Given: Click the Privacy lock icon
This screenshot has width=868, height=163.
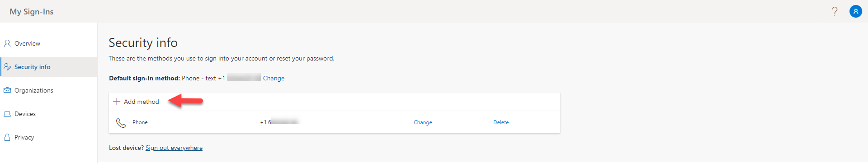Looking at the screenshot, I should click(x=7, y=137).
